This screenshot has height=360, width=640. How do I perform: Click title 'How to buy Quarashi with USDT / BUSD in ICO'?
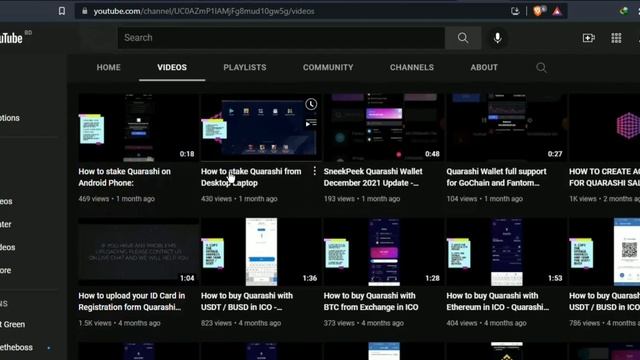tap(247, 301)
